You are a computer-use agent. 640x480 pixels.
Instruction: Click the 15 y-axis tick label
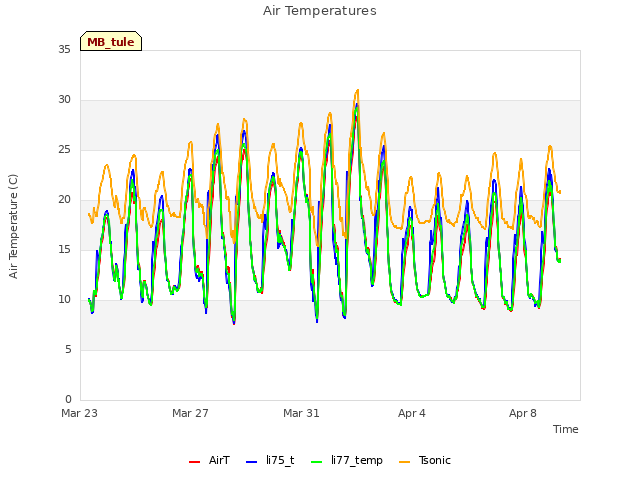click(64, 250)
